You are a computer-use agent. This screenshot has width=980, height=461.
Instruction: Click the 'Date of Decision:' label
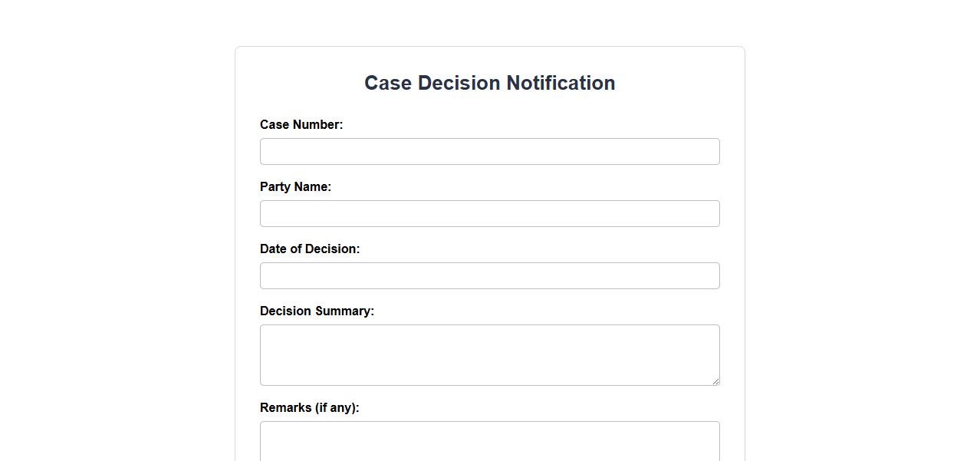click(x=310, y=249)
